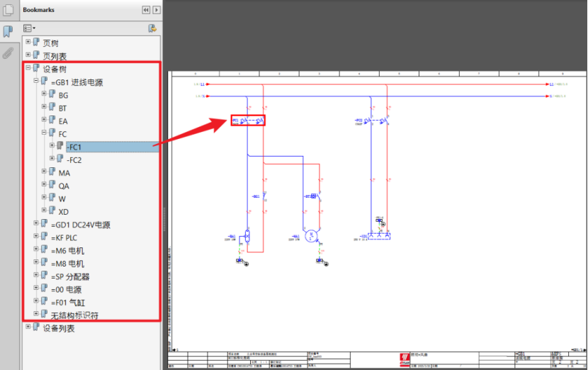
Task: Select the W bookmark
Action: [x=62, y=199]
